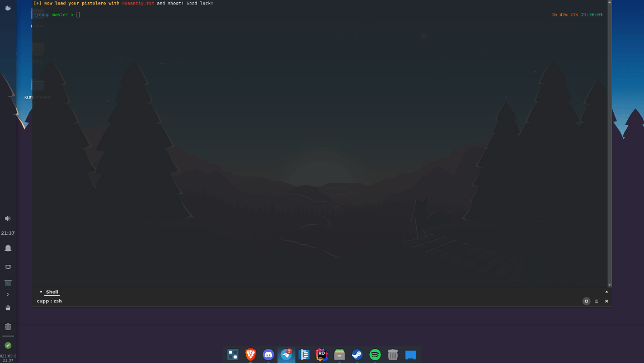
Task: Open the workspace switcher icon in the dock
Action: [233, 355]
